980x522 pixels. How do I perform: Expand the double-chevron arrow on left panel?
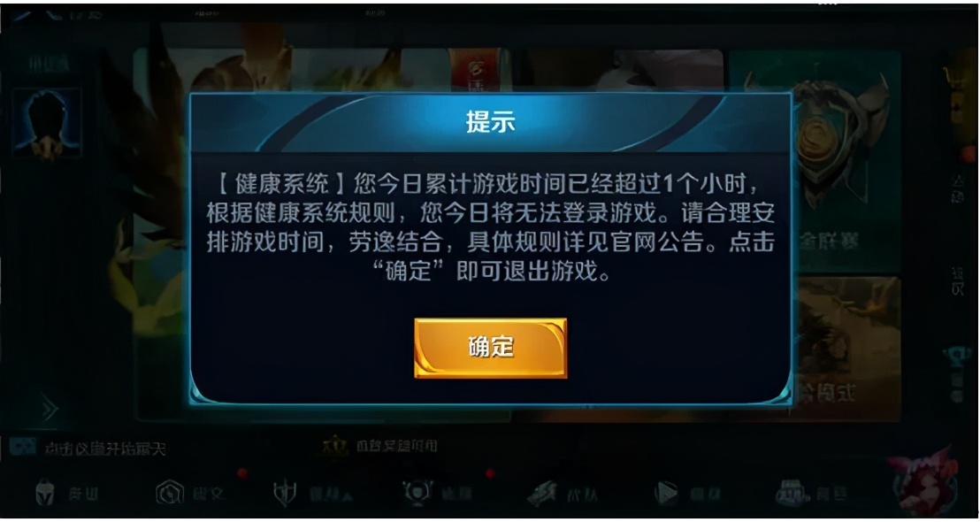tap(49, 411)
